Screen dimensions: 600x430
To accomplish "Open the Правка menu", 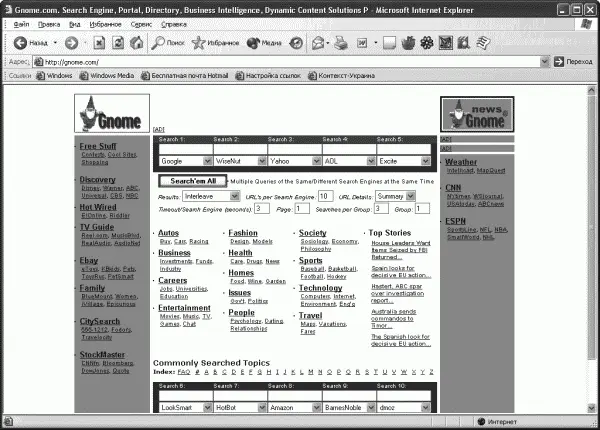I will pyautogui.click(x=49, y=24).
